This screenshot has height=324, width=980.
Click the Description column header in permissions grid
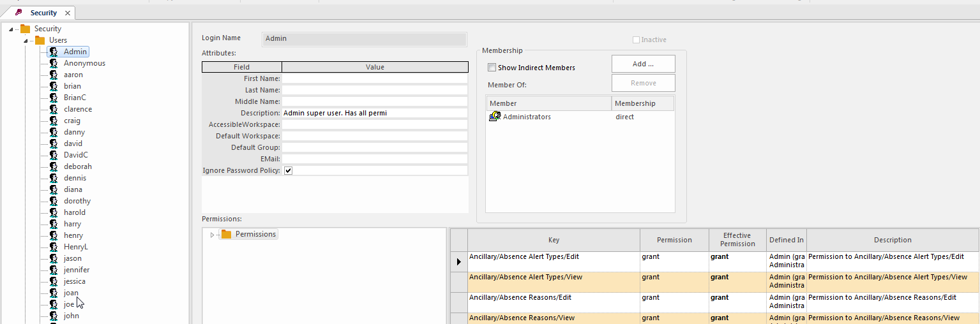point(893,240)
